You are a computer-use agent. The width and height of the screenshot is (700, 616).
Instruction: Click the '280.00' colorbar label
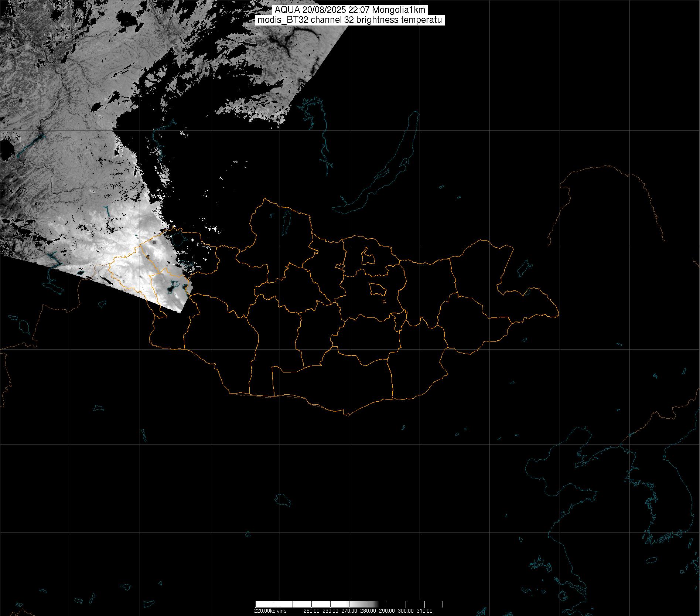point(368,611)
